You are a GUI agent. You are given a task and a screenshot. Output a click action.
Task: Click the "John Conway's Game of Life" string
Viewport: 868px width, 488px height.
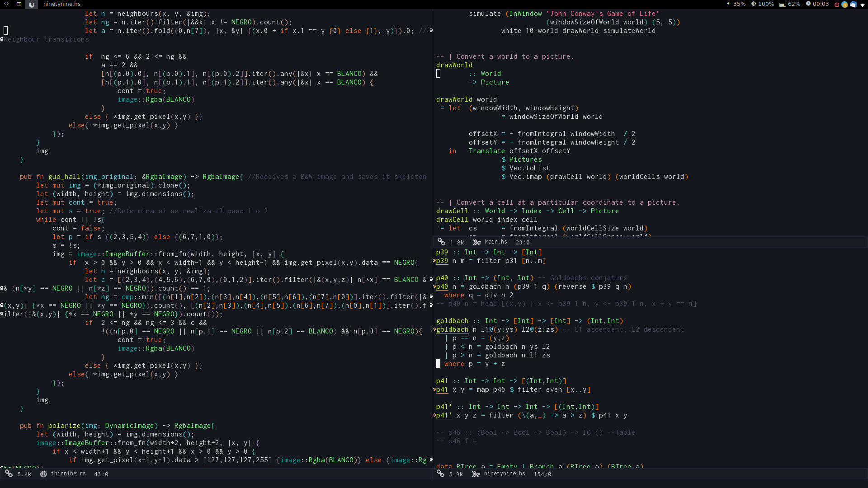click(603, 14)
